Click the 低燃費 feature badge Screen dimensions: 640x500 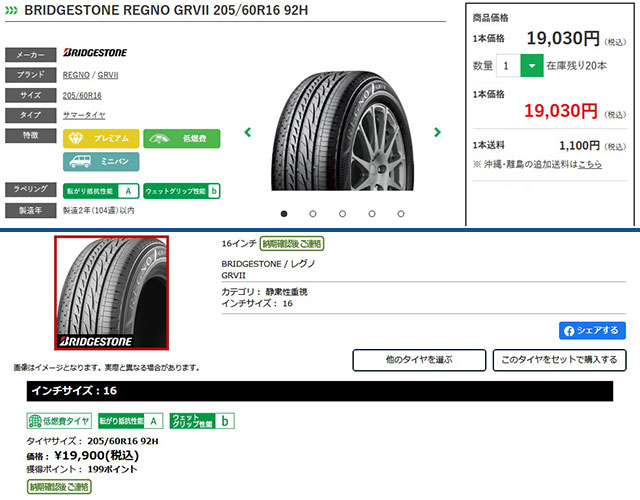click(x=182, y=138)
